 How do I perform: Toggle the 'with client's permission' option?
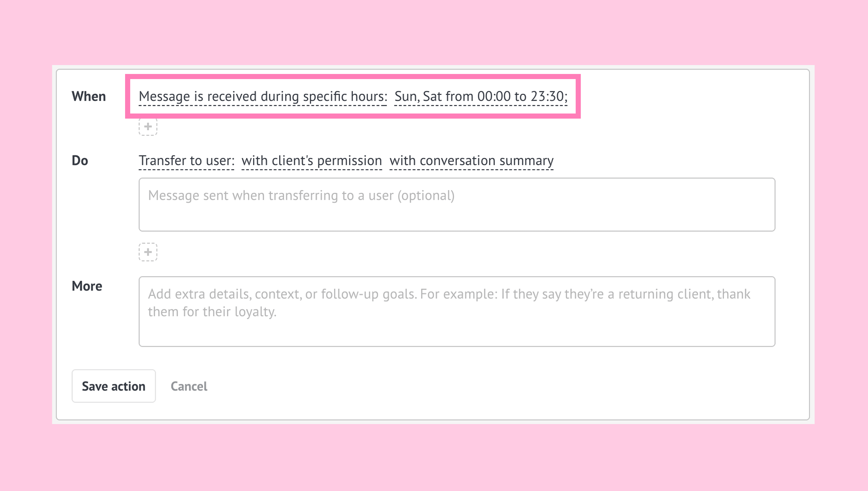pyautogui.click(x=311, y=160)
